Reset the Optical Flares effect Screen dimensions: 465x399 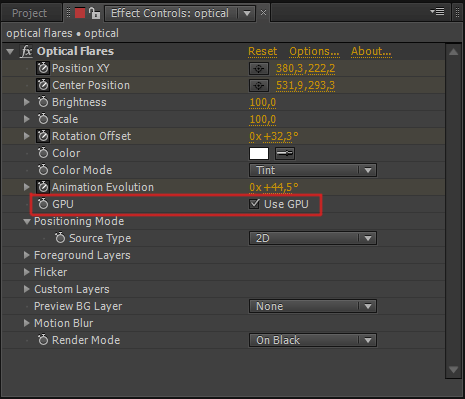pos(263,51)
